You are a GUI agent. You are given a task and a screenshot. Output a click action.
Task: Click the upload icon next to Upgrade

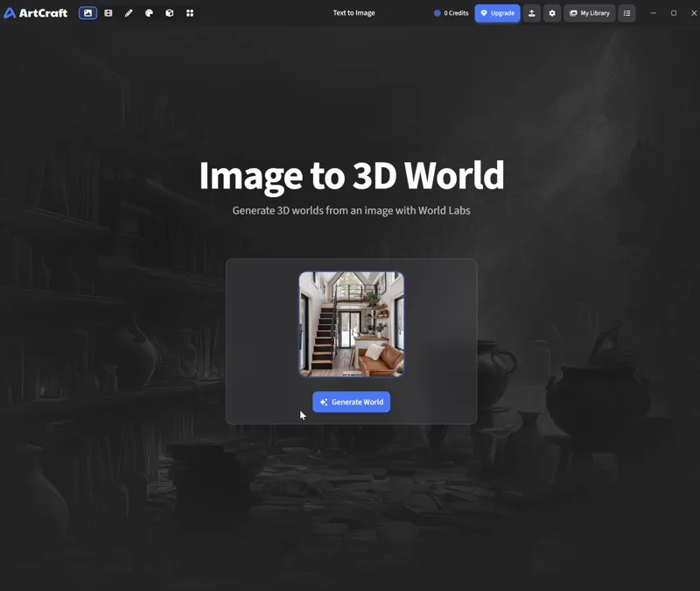[x=531, y=13]
